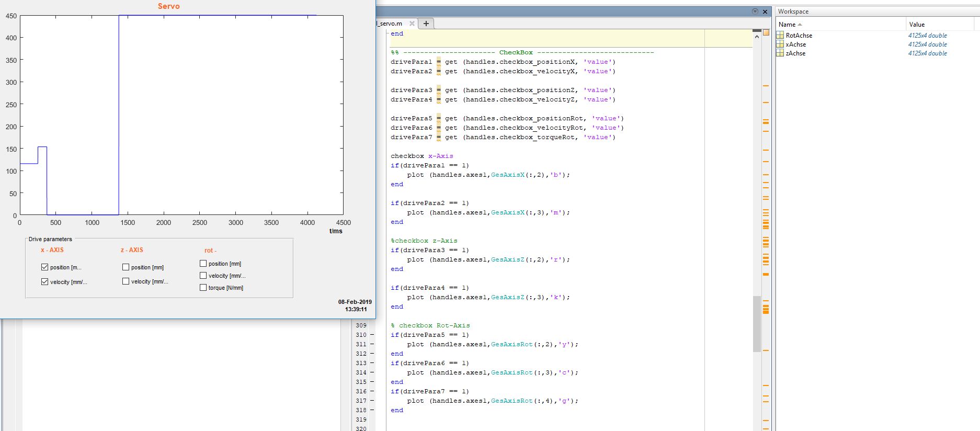Uncheck x-AXIS velocity checkbox
This screenshot has height=431, width=980.
(44, 281)
